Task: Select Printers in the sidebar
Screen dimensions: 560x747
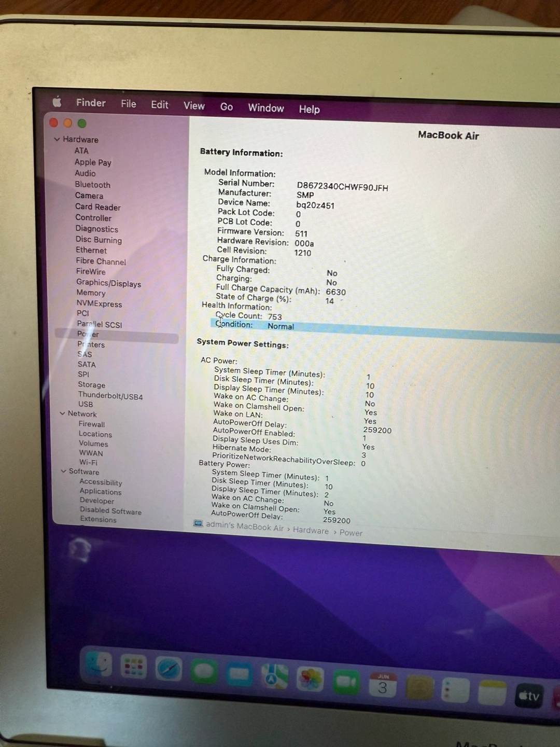Action: pos(91,344)
